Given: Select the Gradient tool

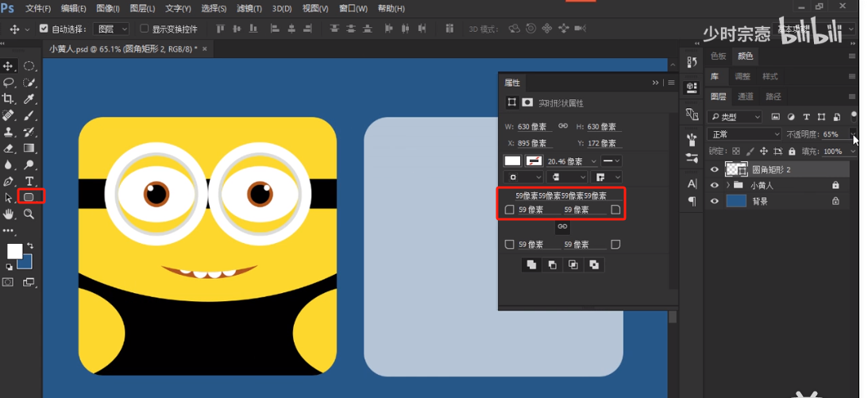Looking at the screenshot, I should (x=29, y=148).
